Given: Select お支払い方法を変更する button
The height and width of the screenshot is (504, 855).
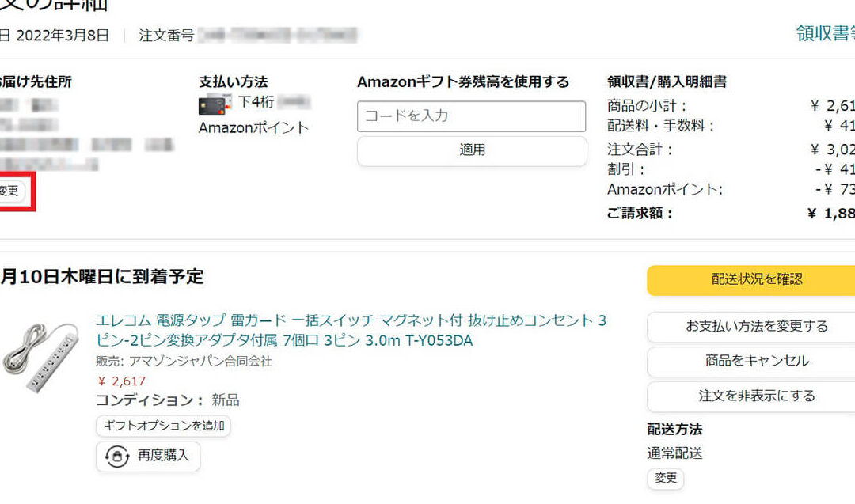Looking at the screenshot, I should (x=750, y=327).
